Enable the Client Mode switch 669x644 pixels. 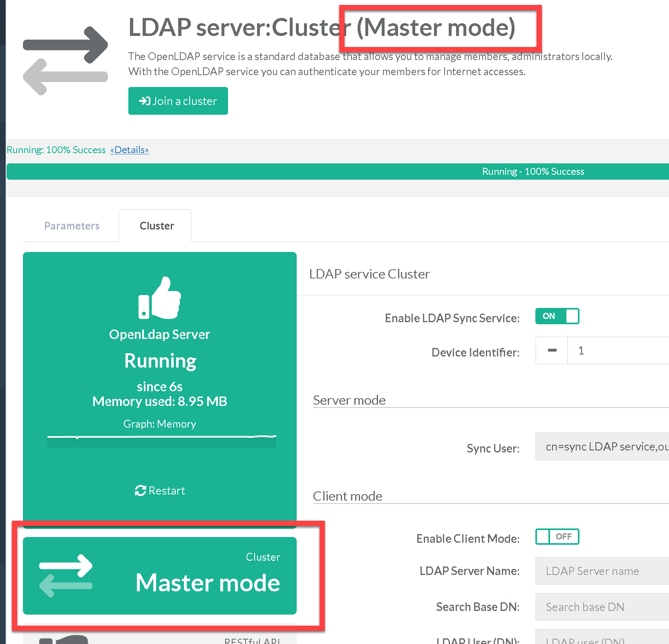point(557,537)
